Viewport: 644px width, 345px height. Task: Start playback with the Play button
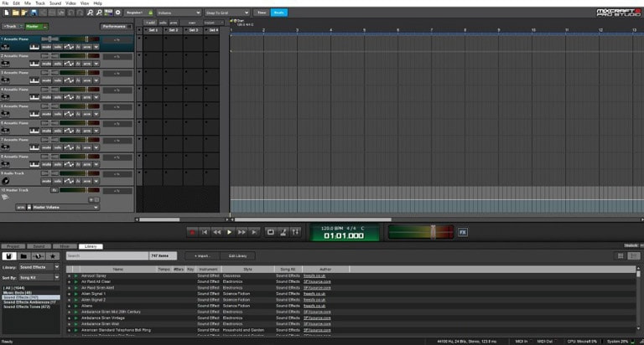(229, 232)
